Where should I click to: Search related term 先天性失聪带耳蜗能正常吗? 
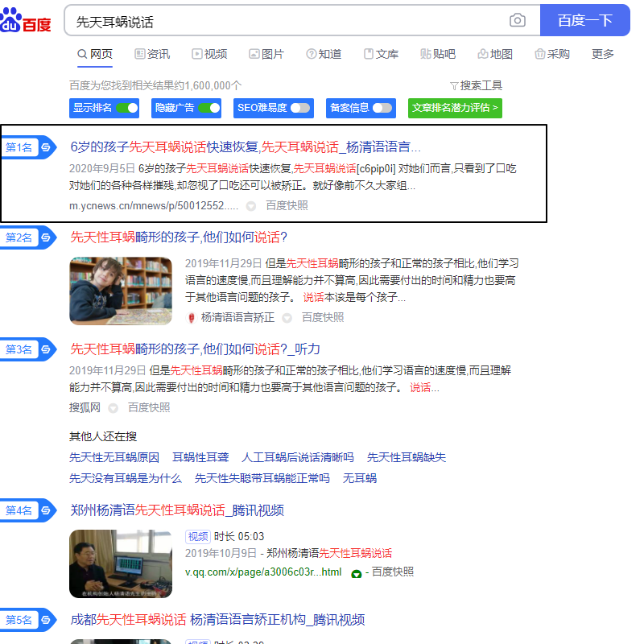click(262, 478)
